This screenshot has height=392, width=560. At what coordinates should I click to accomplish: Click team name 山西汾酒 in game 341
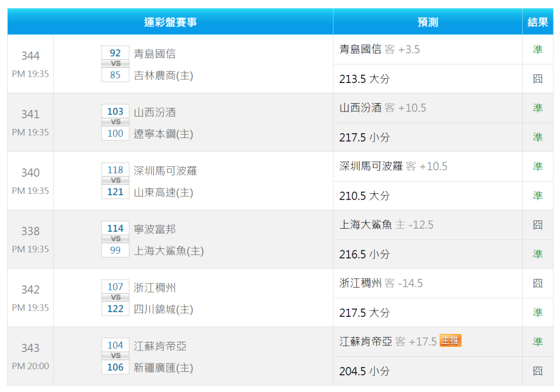click(155, 112)
